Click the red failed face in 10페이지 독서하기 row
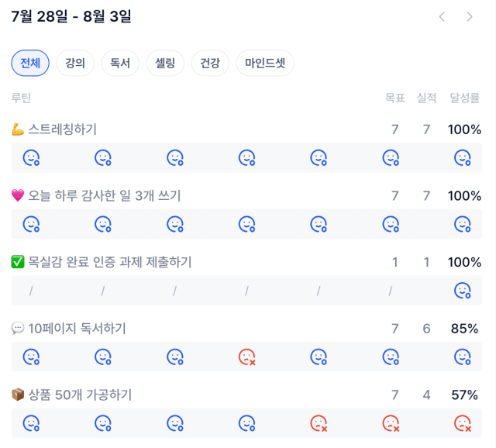The image size is (496, 448). point(246,357)
